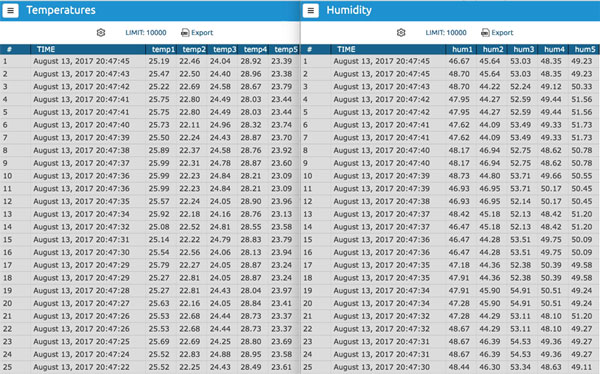The width and height of the screenshot is (600, 374).
Task: Select Temperatures row 1 at 20:47:45
Action: coord(150,61)
